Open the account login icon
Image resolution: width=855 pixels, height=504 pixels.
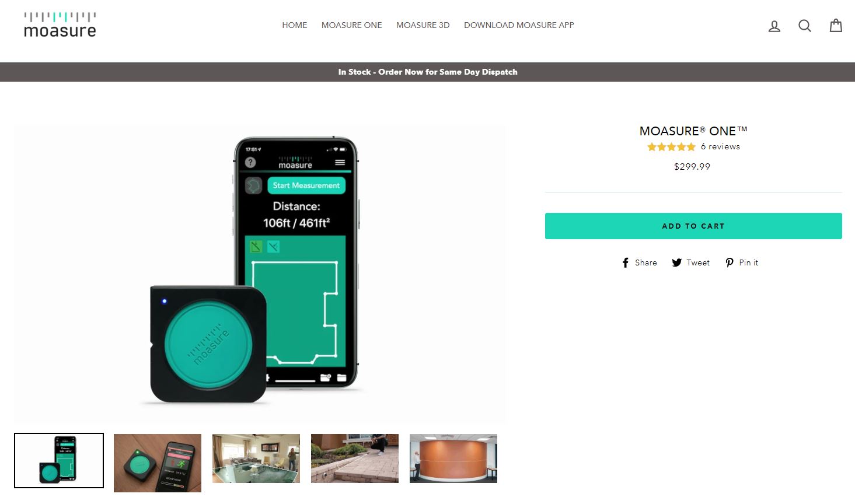pos(774,26)
